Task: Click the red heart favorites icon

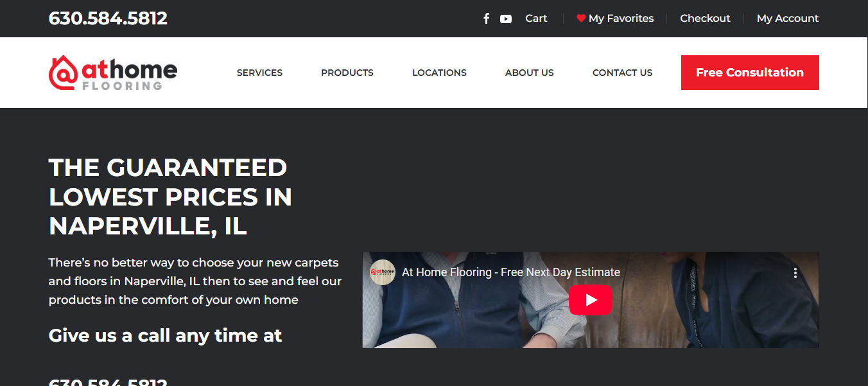Action: (x=581, y=19)
